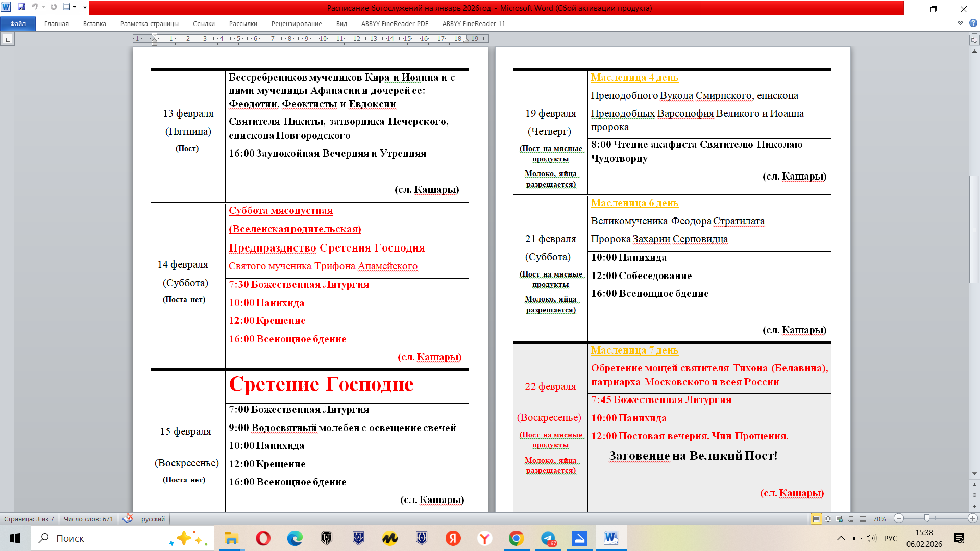Open the Рецензирование ribbon tab
980x551 pixels.
(297, 23)
